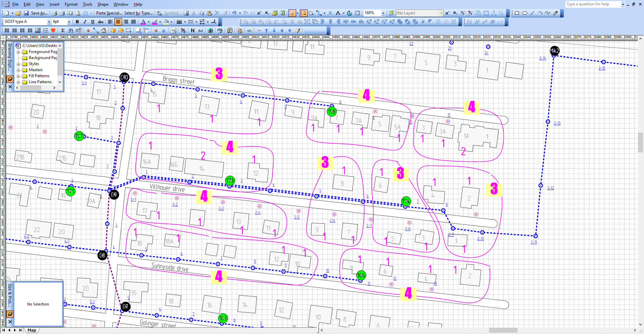The width and height of the screenshot is (644, 334).
Task: Switch to the Map page tab
Action: click(32, 330)
